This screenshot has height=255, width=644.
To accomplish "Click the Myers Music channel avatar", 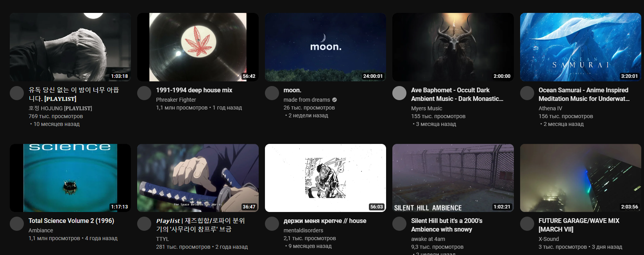I will tap(399, 93).
